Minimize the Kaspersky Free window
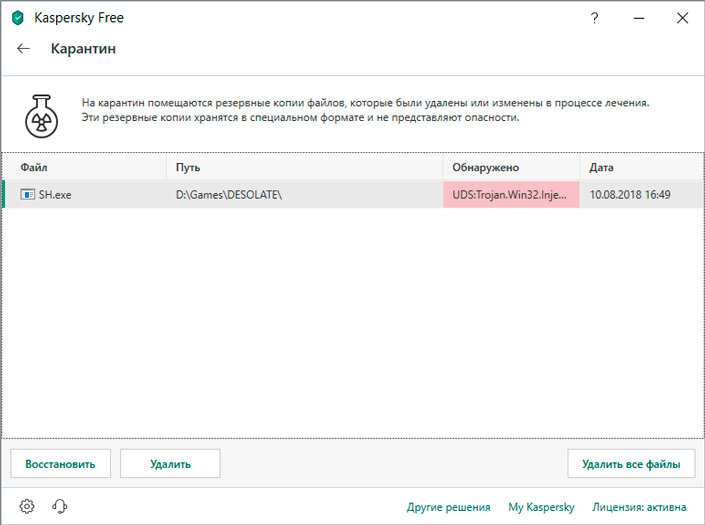The height and width of the screenshot is (525, 705). click(639, 18)
